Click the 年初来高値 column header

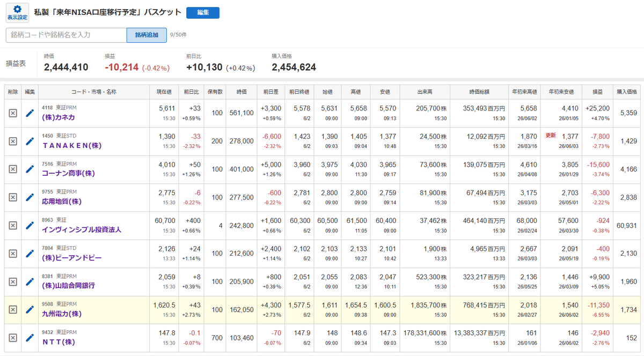(524, 92)
